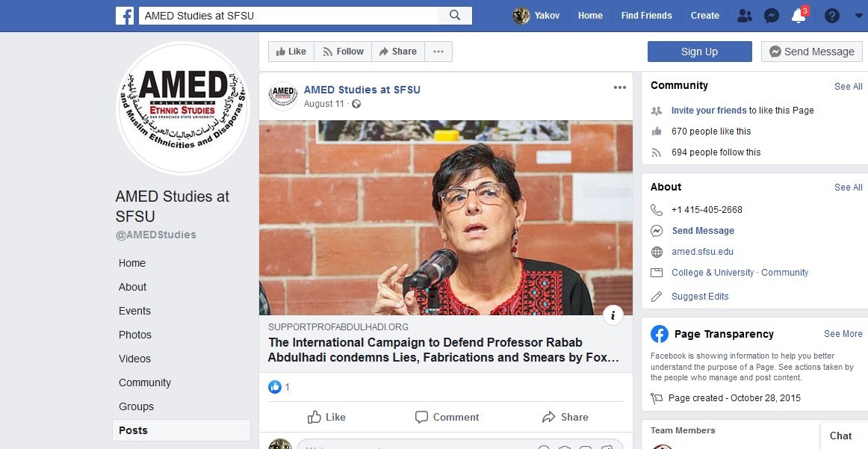Click the Send Message link in About

(x=702, y=231)
